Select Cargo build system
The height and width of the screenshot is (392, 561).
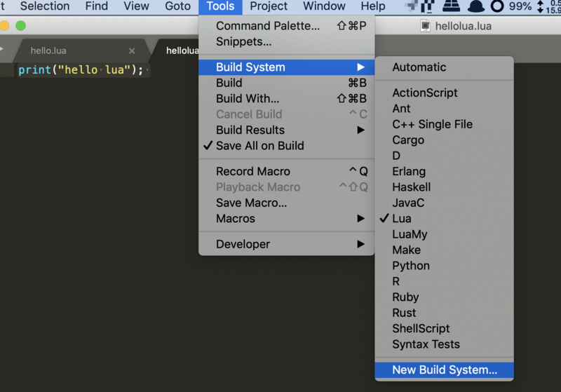[x=444, y=140]
